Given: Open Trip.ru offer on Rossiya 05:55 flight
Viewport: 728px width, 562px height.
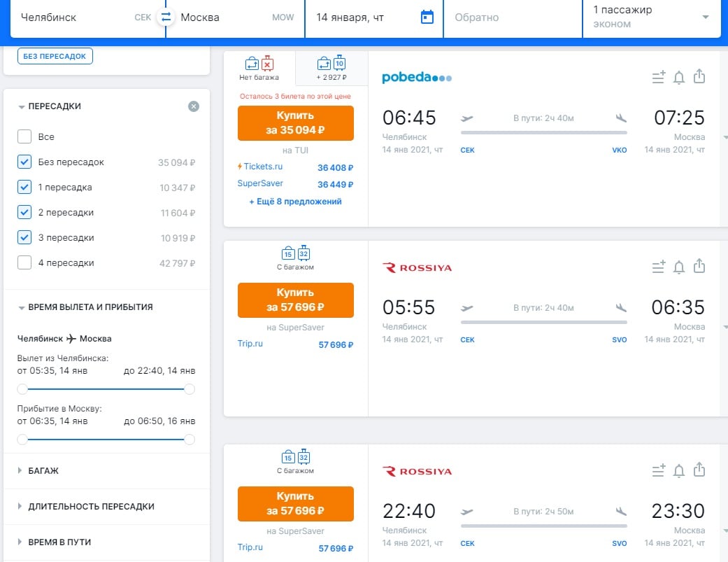Looking at the screenshot, I should click(x=295, y=344).
